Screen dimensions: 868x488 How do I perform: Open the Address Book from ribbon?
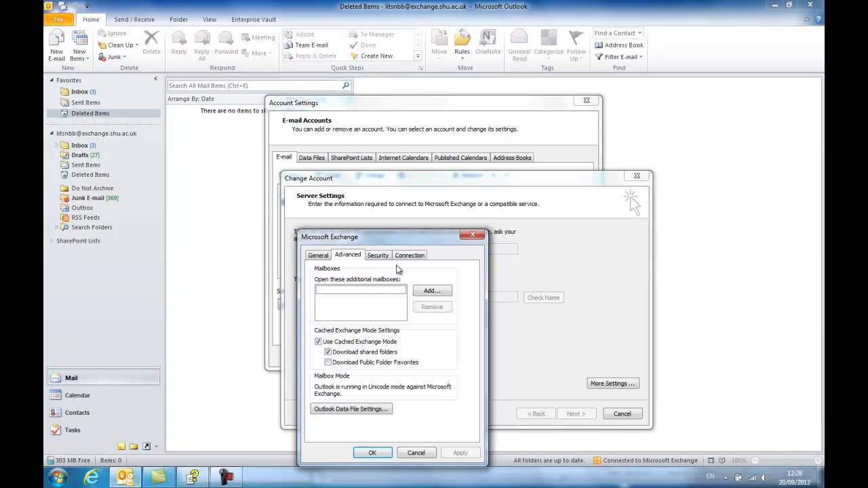tap(618, 45)
